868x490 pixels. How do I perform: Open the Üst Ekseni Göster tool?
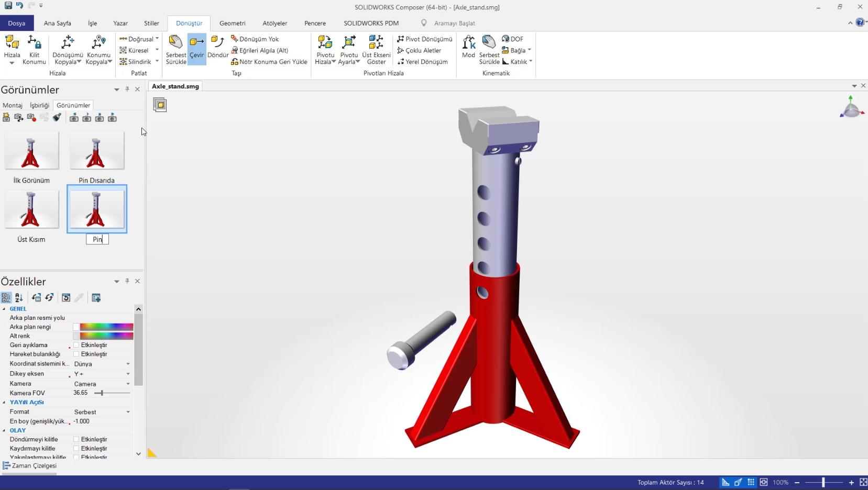click(376, 50)
